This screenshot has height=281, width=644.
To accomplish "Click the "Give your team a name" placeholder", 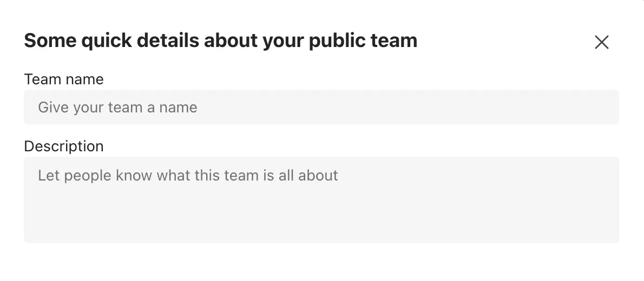I will coord(117,108).
